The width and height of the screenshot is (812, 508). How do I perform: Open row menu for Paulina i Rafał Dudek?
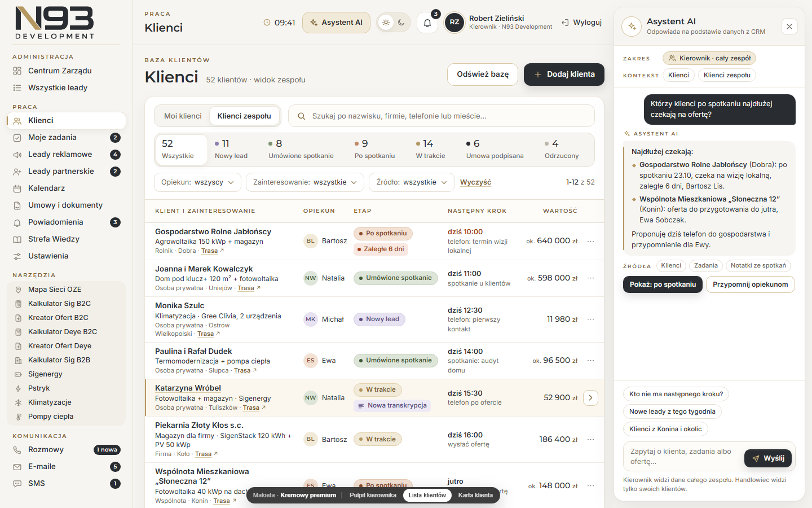pyautogui.click(x=590, y=361)
